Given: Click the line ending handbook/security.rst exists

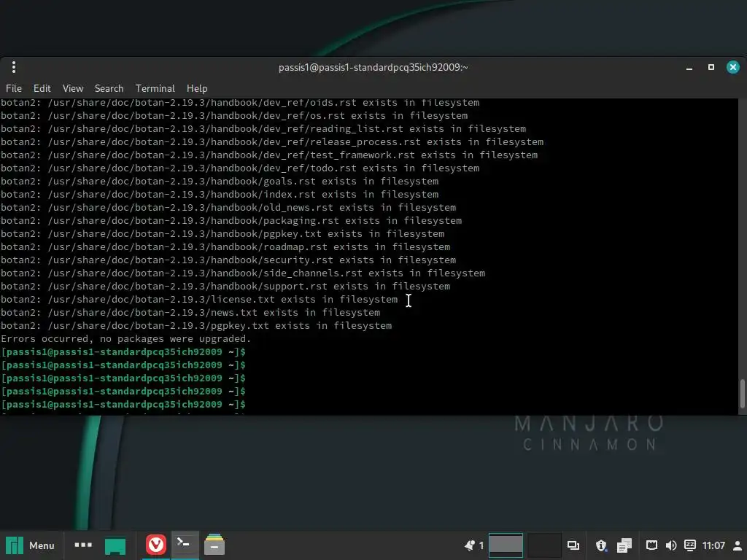Looking at the screenshot, I should 228,260.
